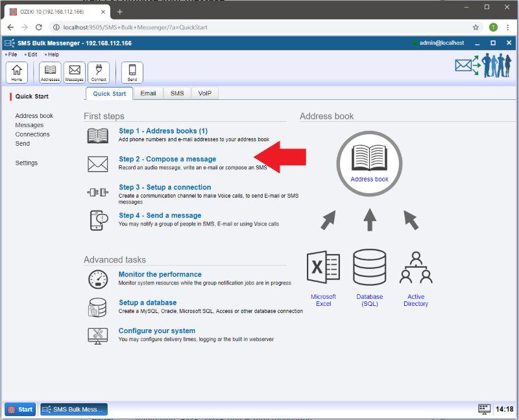Select Settings in the left sidebar
519x420 pixels.
click(27, 163)
